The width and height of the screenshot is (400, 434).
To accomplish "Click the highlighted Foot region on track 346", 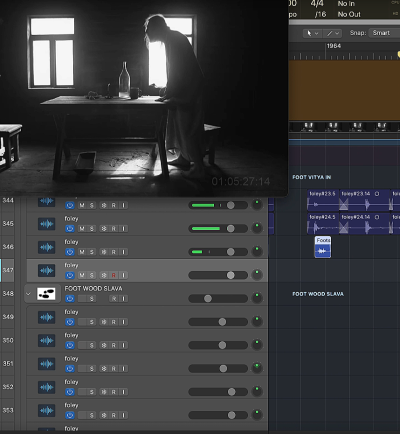I will pyautogui.click(x=323, y=247).
